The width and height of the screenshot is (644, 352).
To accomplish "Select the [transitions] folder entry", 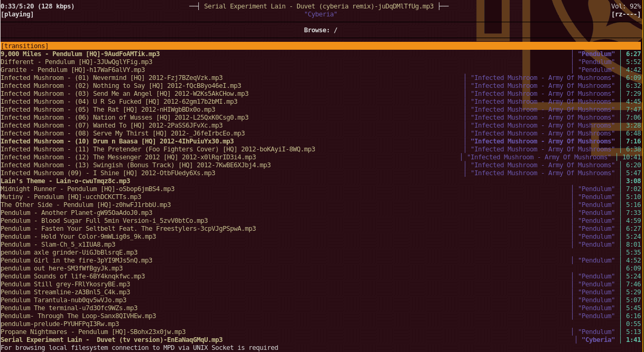I will tap(321, 46).
